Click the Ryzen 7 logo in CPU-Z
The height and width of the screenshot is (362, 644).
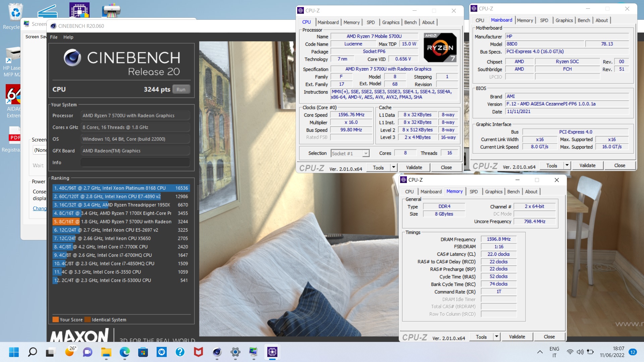pos(440,47)
